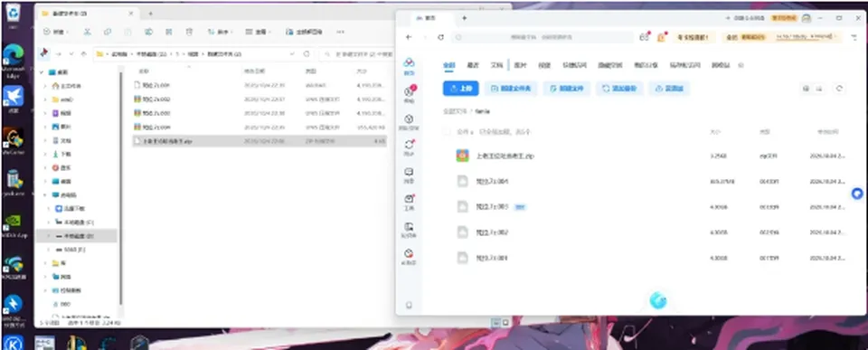Open Microsoft Edge desktop shortcut
Screen dimensions: 868x350
click(x=14, y=61)
